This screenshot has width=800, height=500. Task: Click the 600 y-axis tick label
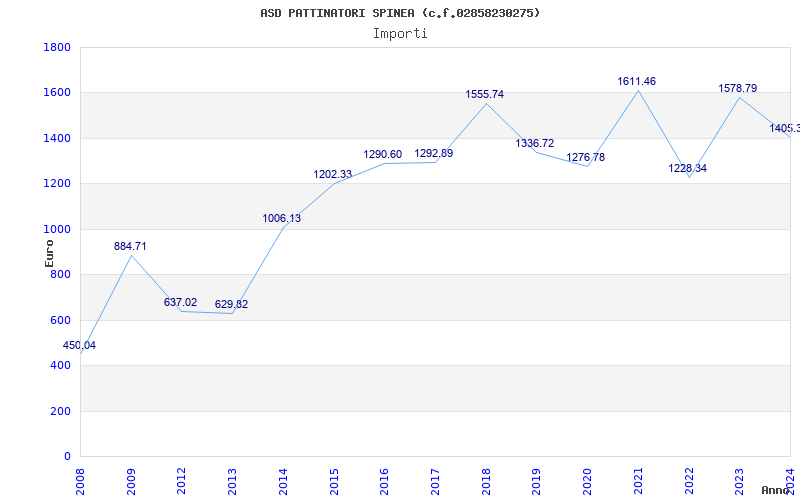(x=61, y=320)
